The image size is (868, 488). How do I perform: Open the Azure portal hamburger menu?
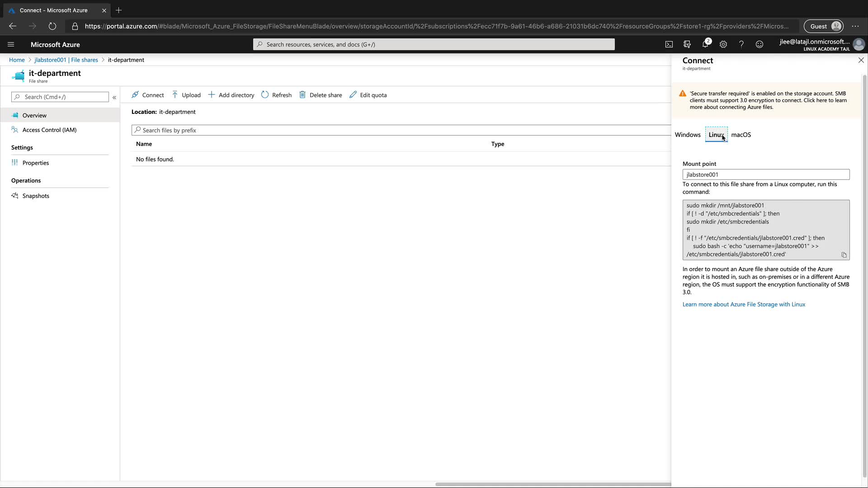click(x=11, y=44)
